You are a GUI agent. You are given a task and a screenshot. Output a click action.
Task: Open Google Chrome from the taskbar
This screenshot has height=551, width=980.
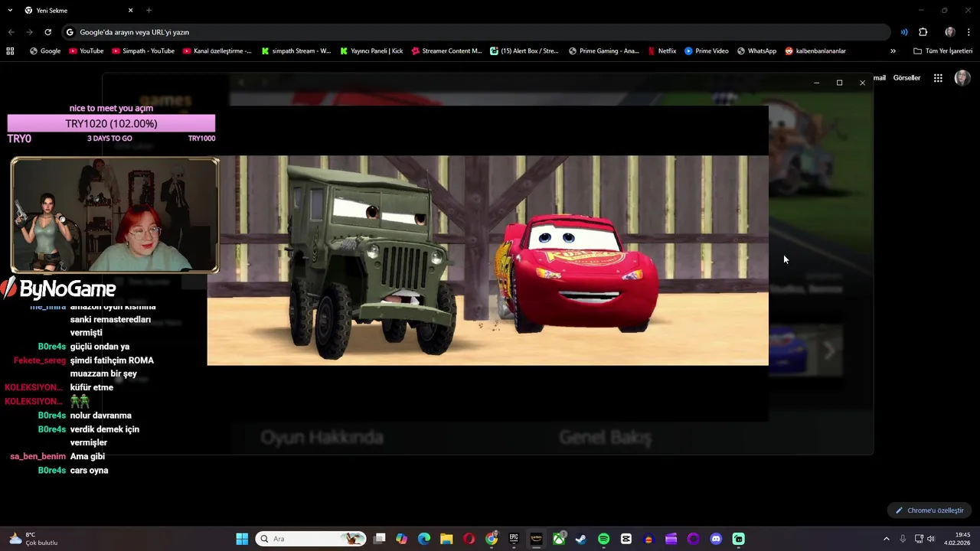492,539
